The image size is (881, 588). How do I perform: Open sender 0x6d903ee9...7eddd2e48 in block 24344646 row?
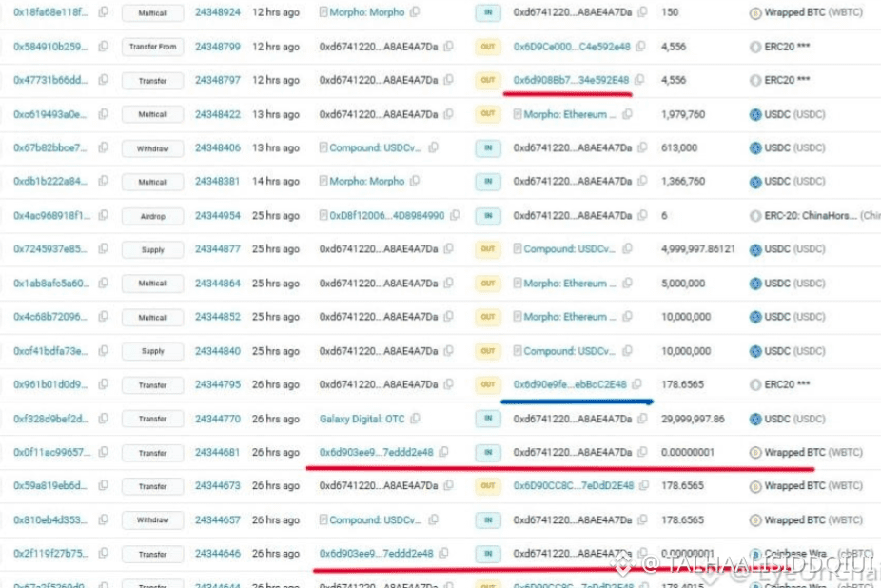pos(377,553)
